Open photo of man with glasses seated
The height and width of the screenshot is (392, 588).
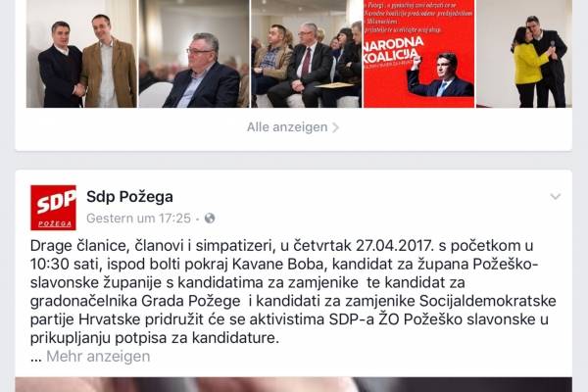coord(194,54)
